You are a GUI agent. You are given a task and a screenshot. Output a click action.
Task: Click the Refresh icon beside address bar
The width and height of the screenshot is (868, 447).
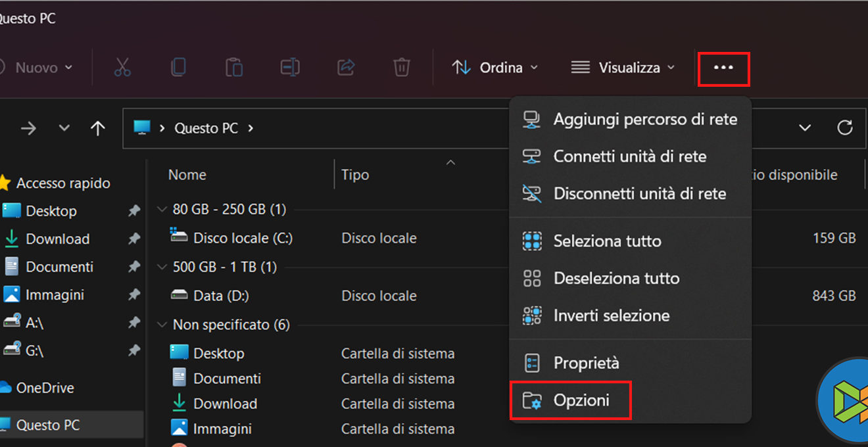pyautogui.click(x=845, y=128)
